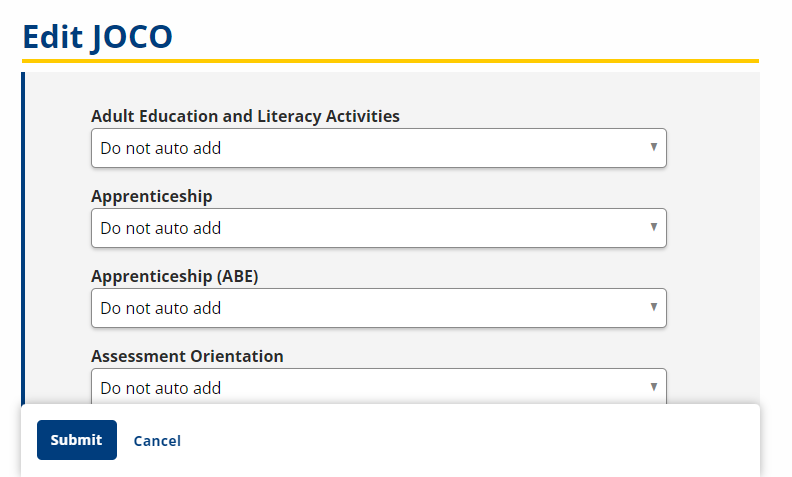Click the Apprenticeship field label

(x=152, y=196)
